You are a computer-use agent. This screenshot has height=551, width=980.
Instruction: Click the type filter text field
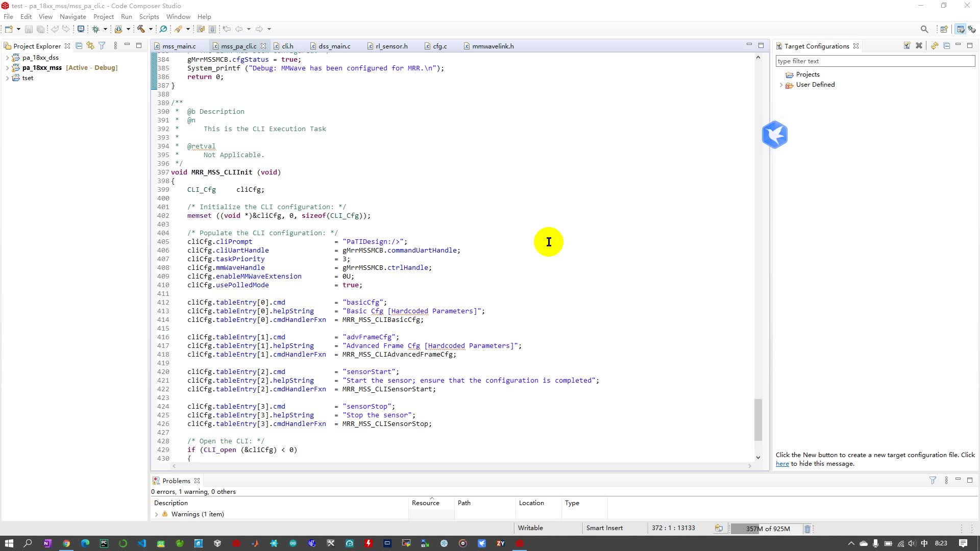click(x=875, y=61)
